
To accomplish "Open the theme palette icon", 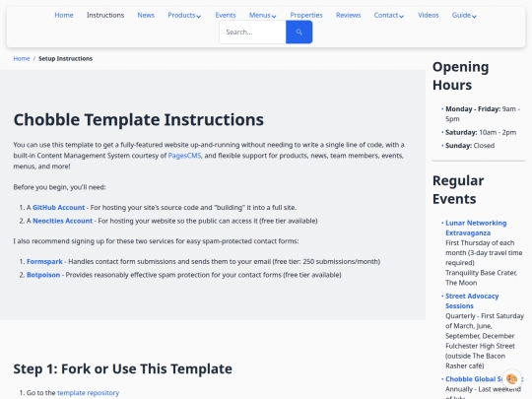I will pos(511,378).
